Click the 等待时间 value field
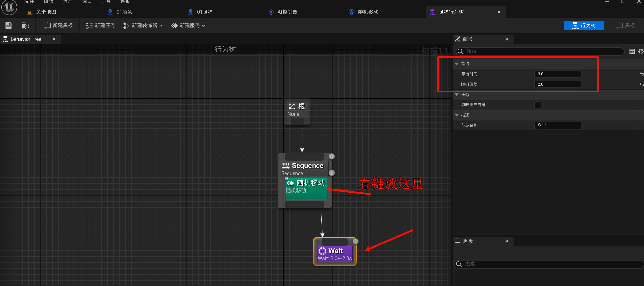This screenshot has height=286, width=644. (x=558, y=74)
